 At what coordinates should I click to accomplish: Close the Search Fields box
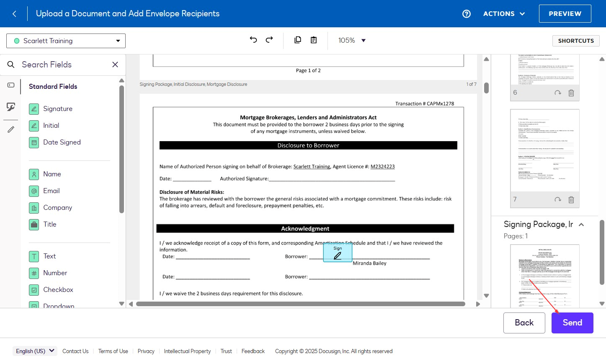click(x=115, y=65)
